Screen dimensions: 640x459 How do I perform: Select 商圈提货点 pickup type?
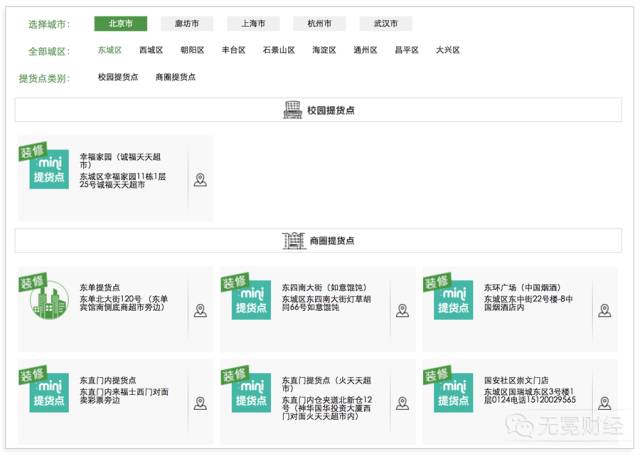point(175,77)
